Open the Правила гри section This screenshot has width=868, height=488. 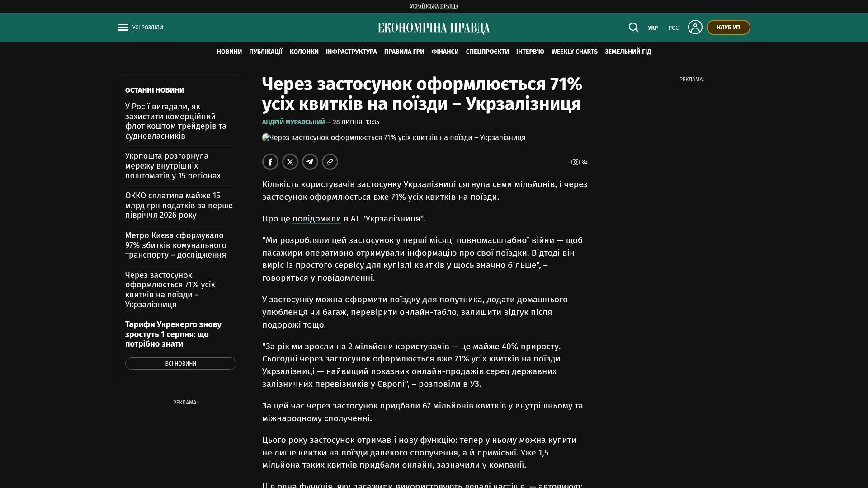coord(404,52)
